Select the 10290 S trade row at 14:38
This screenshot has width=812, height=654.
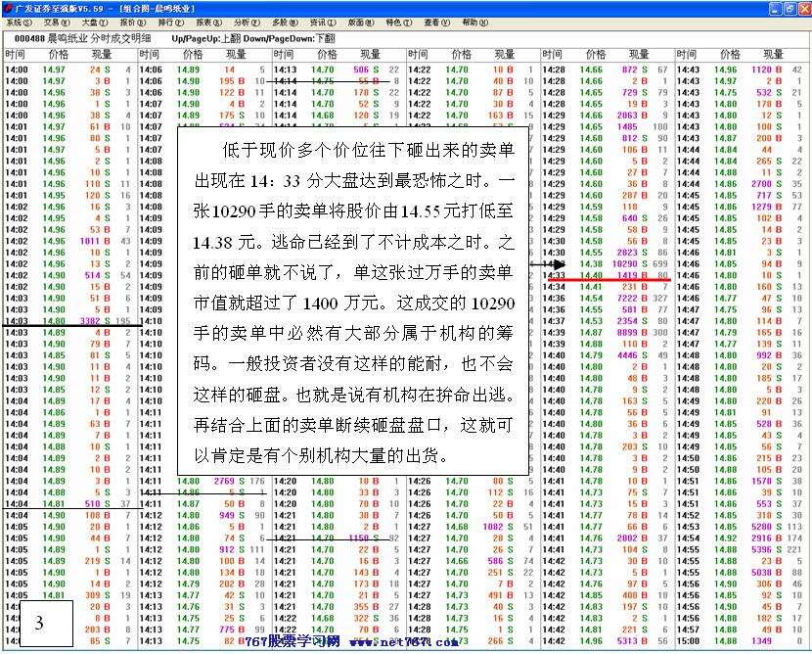click(x=607, y=264)
